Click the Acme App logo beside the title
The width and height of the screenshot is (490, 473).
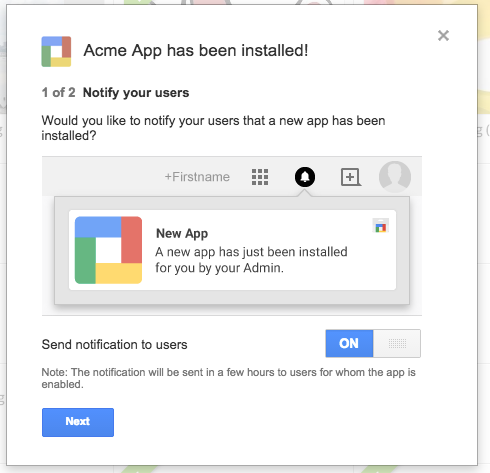tap(56, 52)
